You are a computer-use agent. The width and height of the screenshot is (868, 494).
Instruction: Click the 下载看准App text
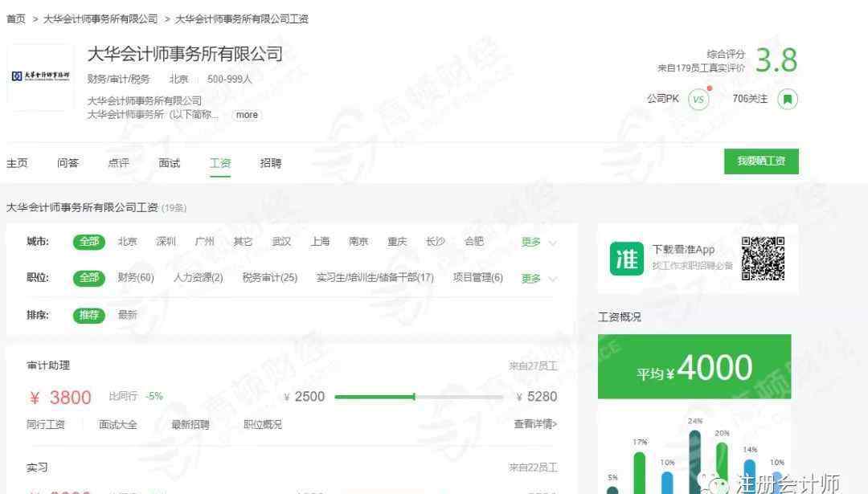point(683,250)
